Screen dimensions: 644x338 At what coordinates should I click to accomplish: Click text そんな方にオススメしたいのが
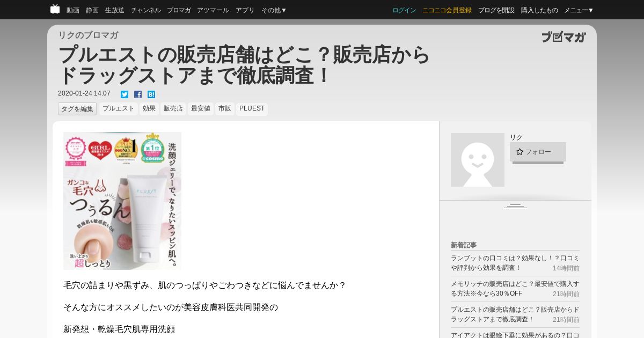(x=171, y=307)
